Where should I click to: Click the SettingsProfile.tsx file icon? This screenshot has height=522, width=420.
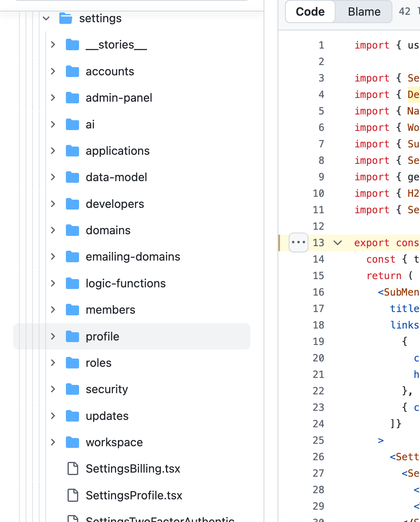click(73, 495)
